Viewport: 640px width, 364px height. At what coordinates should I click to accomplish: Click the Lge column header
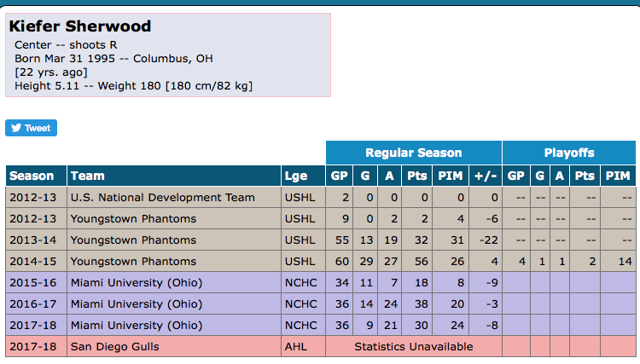click(295, 176)
